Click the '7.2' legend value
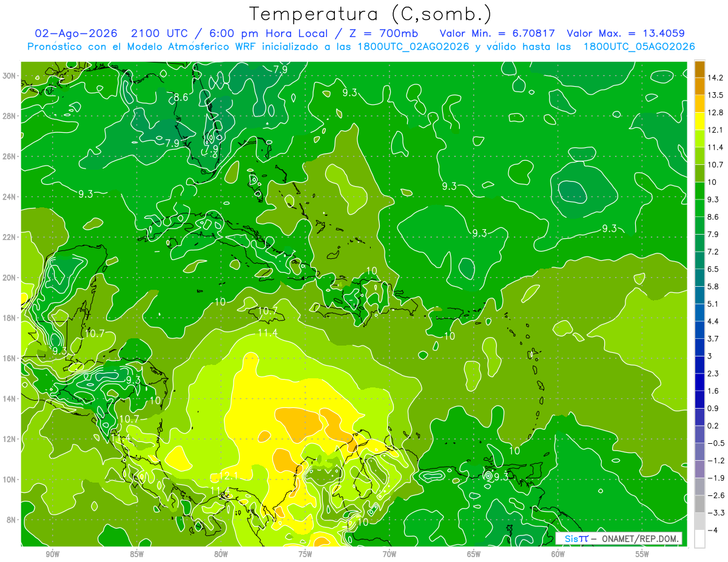This screenshot has height=562, width=728. [x=713, y=252]
